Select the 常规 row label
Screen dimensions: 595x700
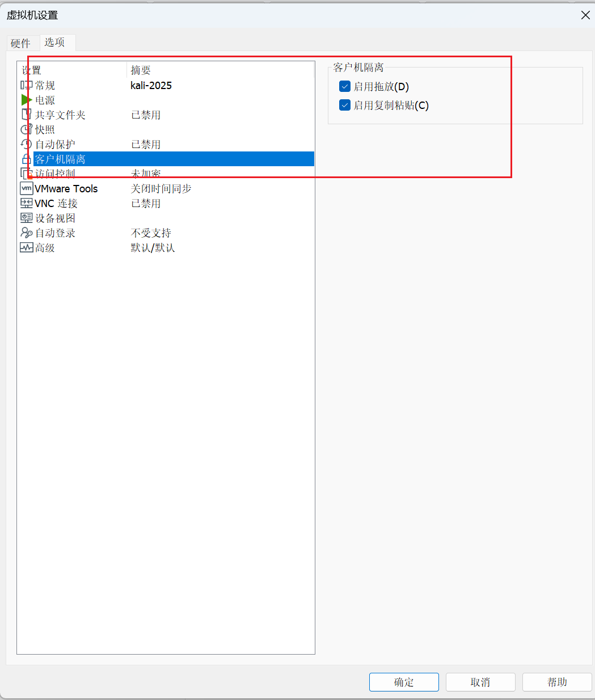(x=45, y=85)
